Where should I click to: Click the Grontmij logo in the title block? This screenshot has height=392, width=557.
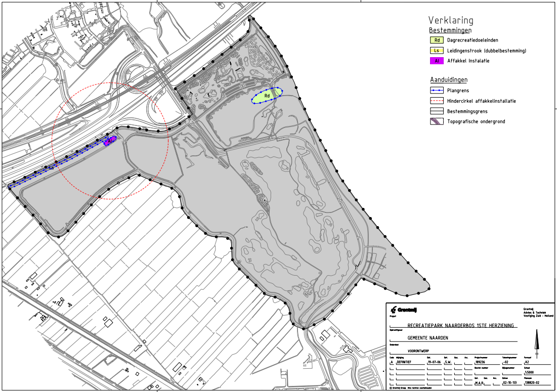(x=404, y=310)
